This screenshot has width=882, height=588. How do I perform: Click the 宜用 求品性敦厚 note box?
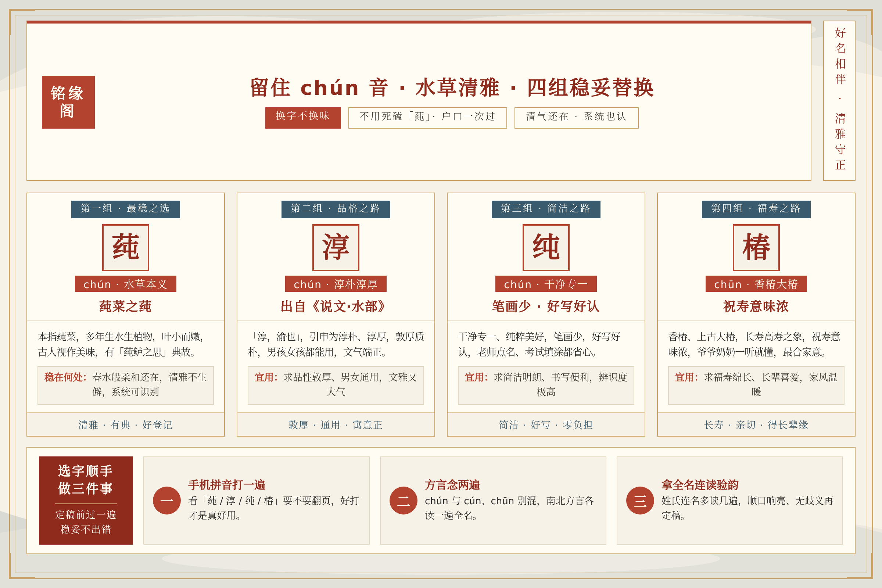pos(336,386)
